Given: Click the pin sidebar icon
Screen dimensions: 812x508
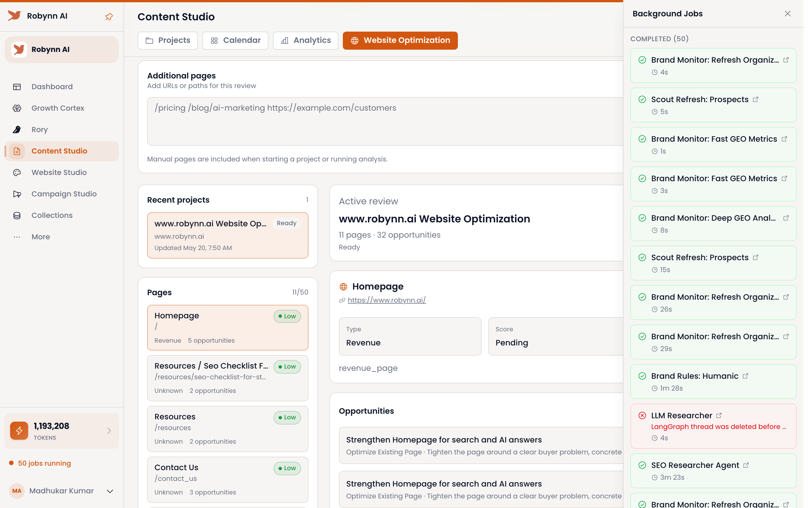Looking at the screenshot, I should tap(109, 16).
